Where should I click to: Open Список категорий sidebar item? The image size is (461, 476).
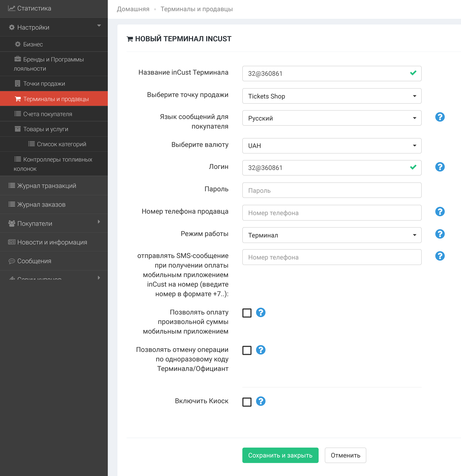click(x=54, y=144)
